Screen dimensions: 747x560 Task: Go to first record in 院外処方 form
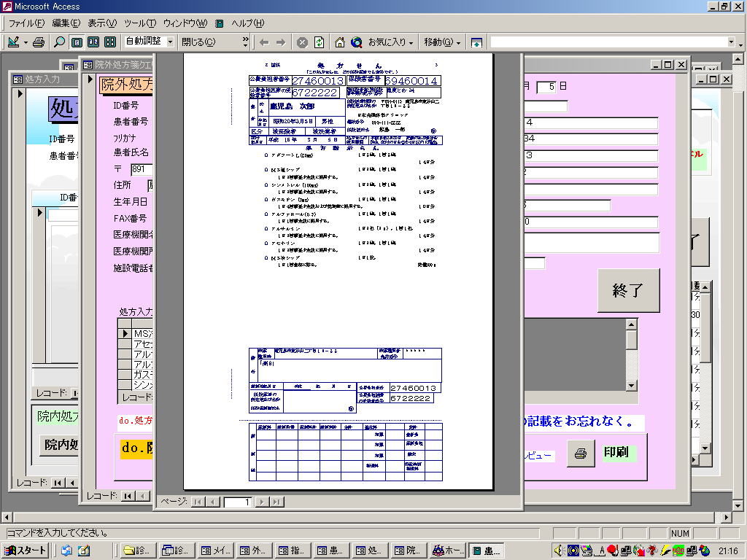pyautogui.click(x=128, y=496)
